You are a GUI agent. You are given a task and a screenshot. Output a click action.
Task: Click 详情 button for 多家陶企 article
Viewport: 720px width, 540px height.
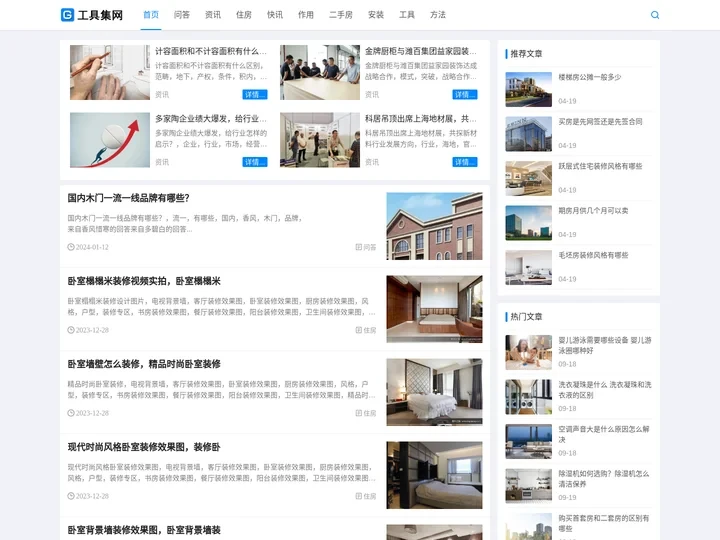(255, 162)
